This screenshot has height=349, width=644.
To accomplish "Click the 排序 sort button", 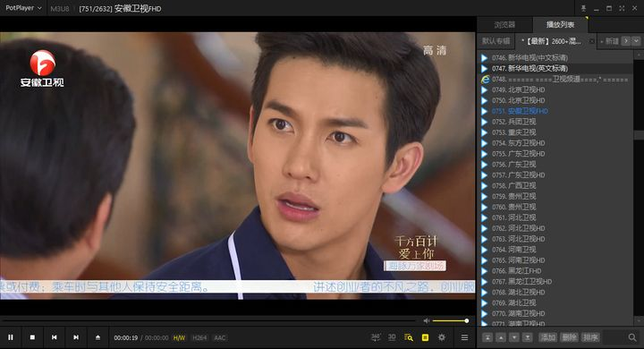I will (590, 337).
